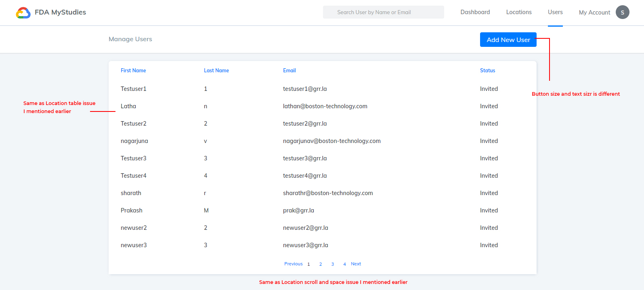Click the Google Cloud logo icon
The image size is (644, 290).
pos(23,13)
